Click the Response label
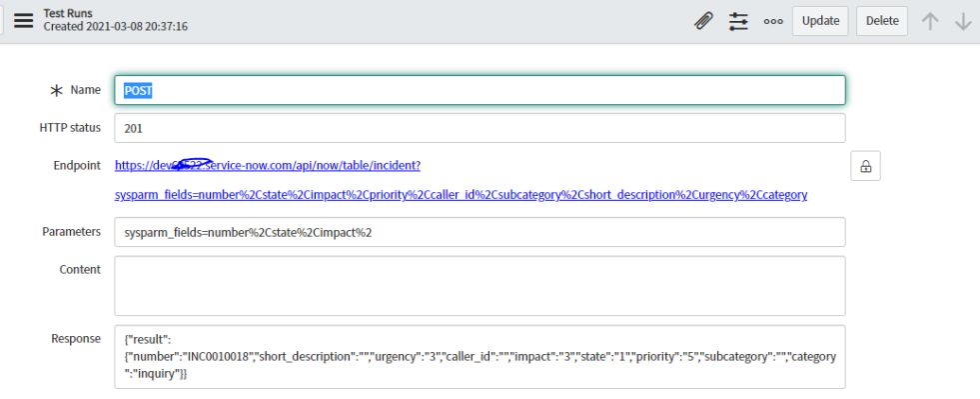Viewport: 980px width, 399px height. [76, 339]
